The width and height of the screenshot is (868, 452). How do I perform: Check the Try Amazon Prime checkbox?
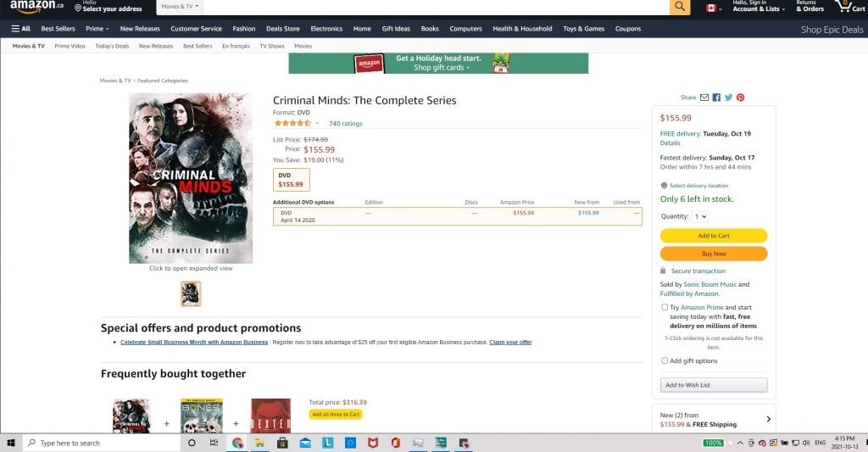pos(665,307)
